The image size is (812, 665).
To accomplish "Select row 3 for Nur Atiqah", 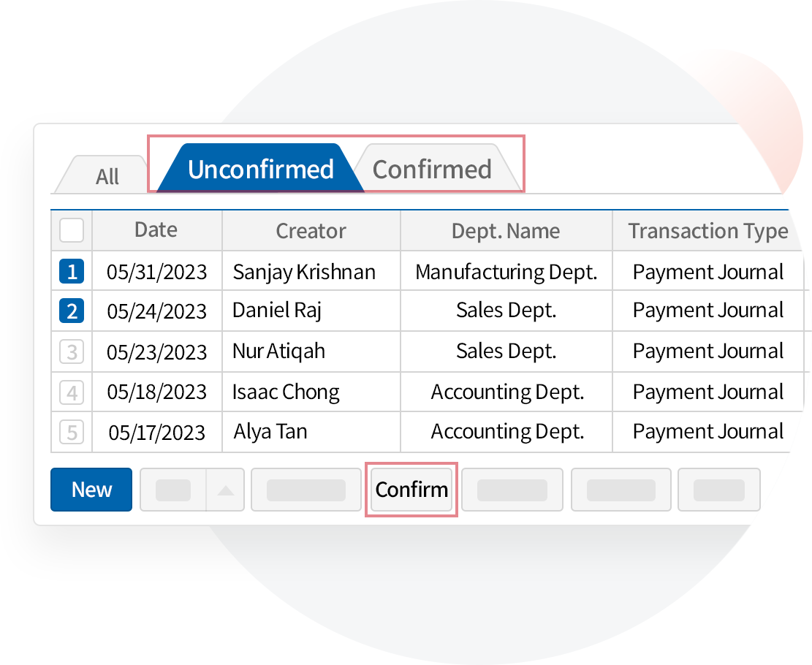I will click(x=71, y=351).
